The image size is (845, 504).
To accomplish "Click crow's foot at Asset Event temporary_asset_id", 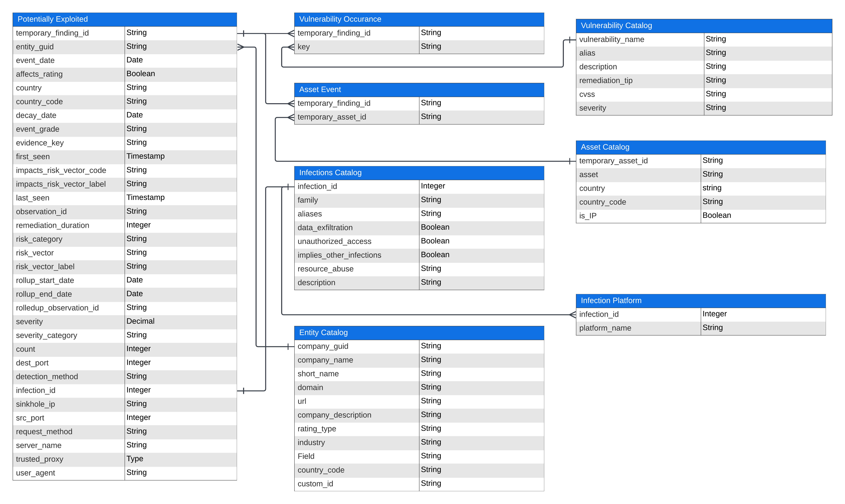I will click(x=291, y=118).
